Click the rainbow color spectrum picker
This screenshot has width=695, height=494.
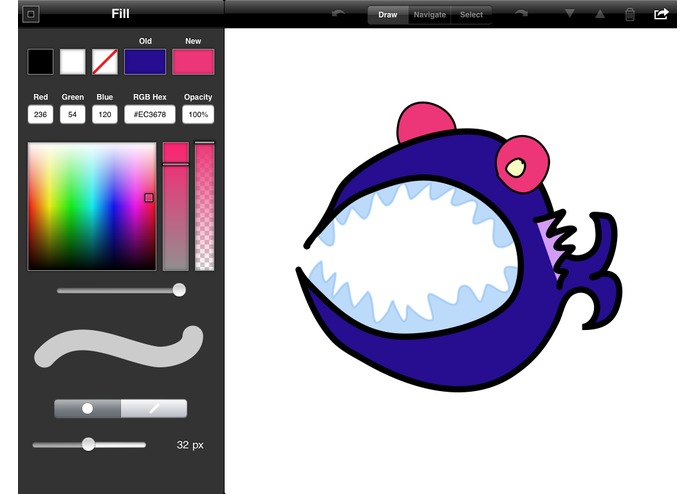click(x=92, y=206)
